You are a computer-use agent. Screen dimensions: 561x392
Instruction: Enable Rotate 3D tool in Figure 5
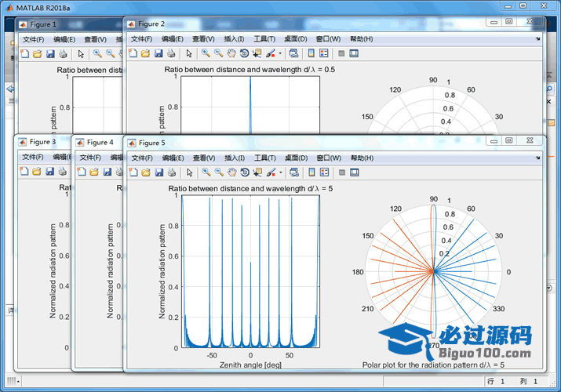(245, 172)
